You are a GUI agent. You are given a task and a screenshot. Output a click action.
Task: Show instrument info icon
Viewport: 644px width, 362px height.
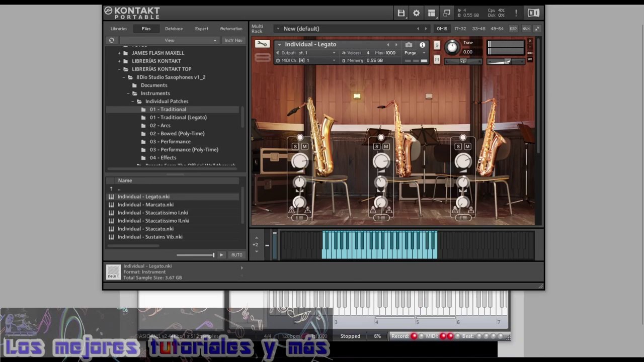(422, 45)
